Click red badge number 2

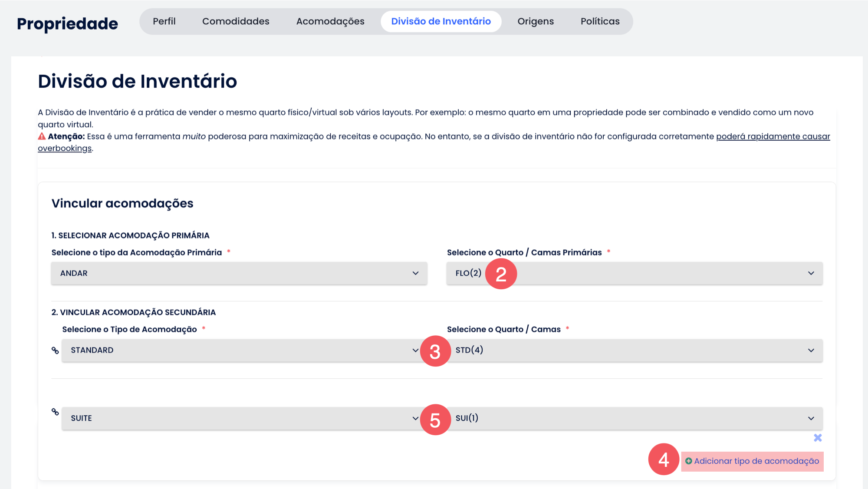coord(501,274)
